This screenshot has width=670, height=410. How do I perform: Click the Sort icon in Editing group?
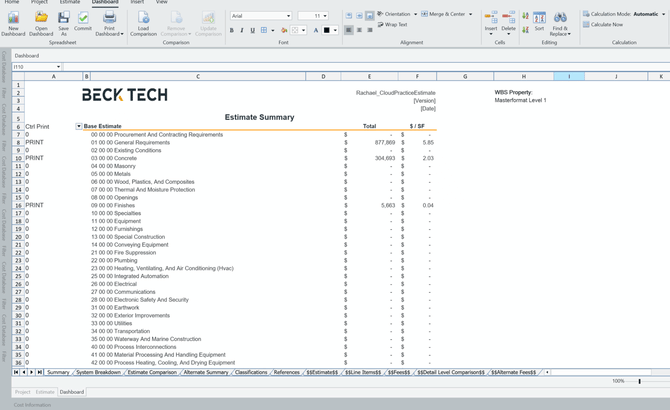point(539,18)
